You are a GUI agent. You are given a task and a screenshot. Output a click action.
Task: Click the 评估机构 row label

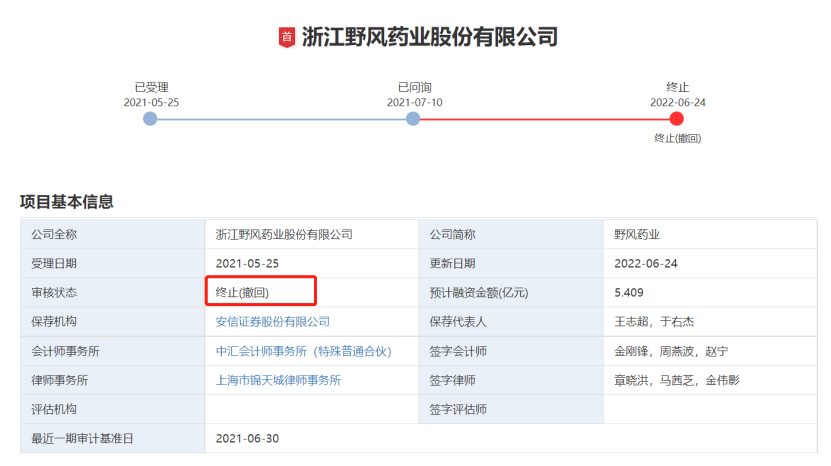tap(54, 409)
